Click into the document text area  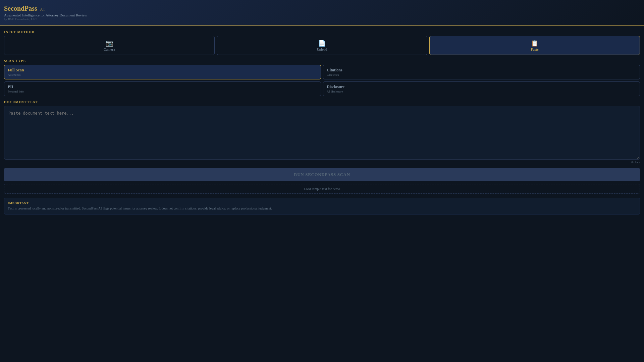(322, 133)
